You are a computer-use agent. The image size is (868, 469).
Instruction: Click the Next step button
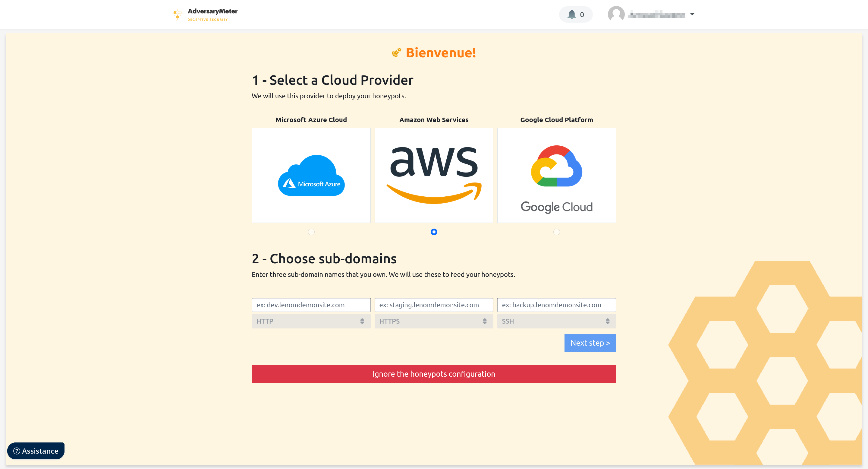[590, 343]
